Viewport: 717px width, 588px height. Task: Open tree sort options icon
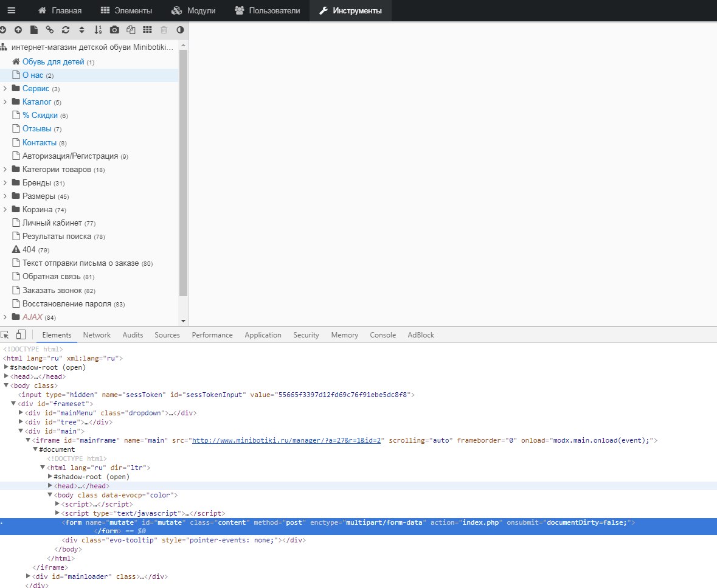[82, 30]
